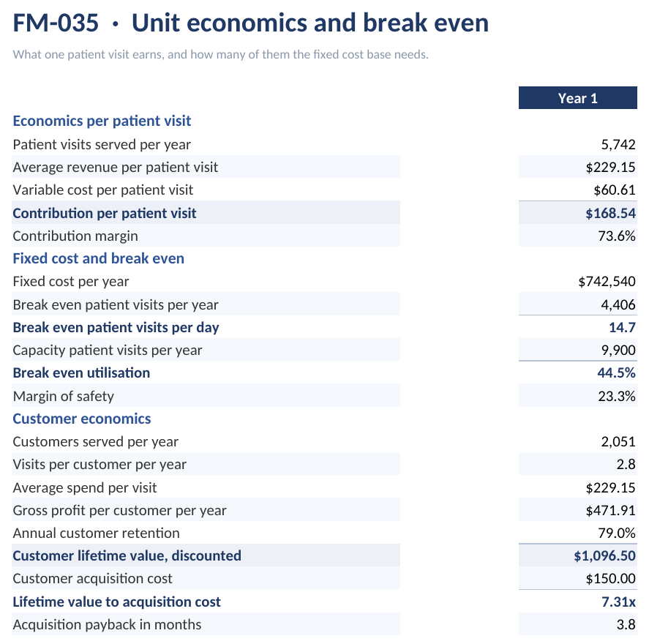Click the Acquisition payback in months value
The image size is (649, 644).
(x=626, y=624)
